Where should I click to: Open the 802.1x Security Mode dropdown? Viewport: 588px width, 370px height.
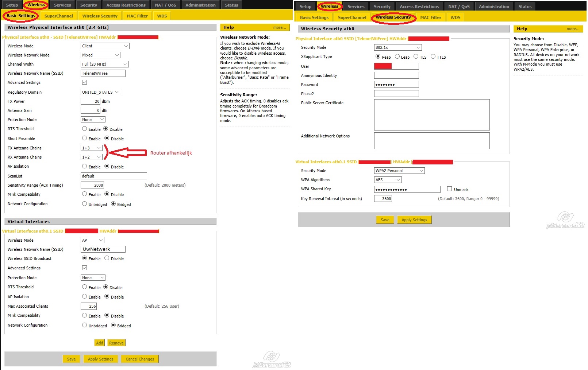tap(398, 47)
